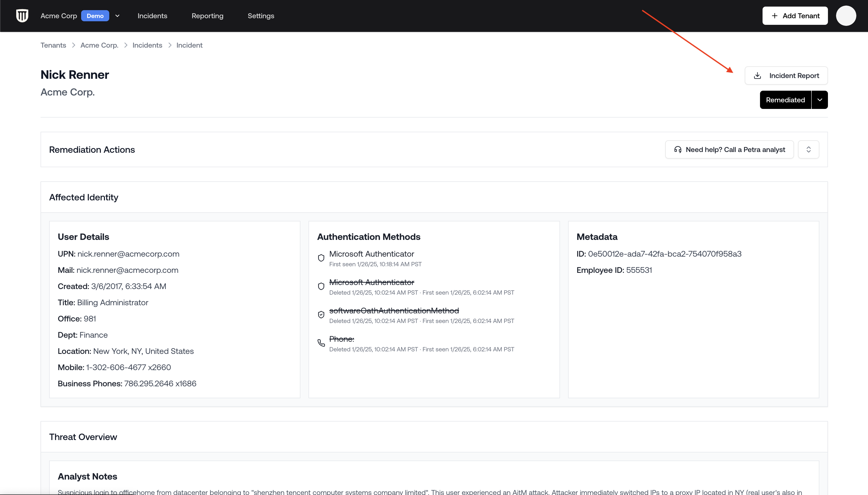Click shield icon beside active Microsoft Authenticator
This screenshot has width=868, height=495.
pyautogui.click(x=321, y=258)
